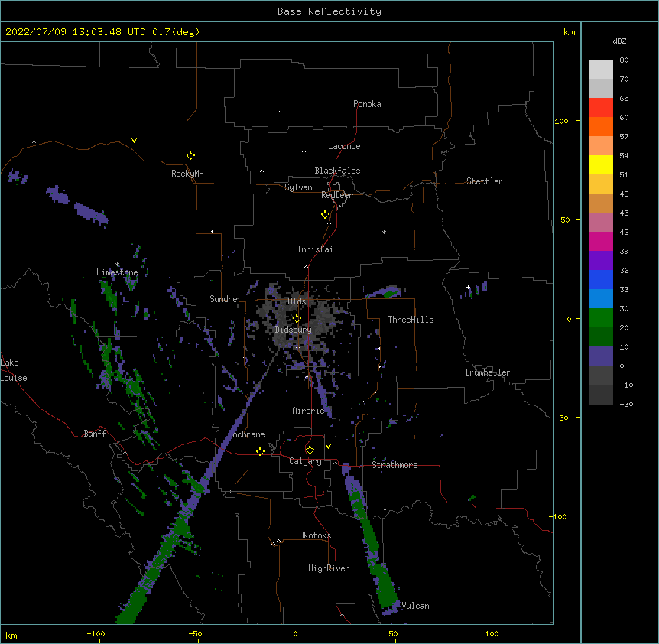Click the Strathmore town label
Screen dimensions: 659x644
[x=394, y=465]
